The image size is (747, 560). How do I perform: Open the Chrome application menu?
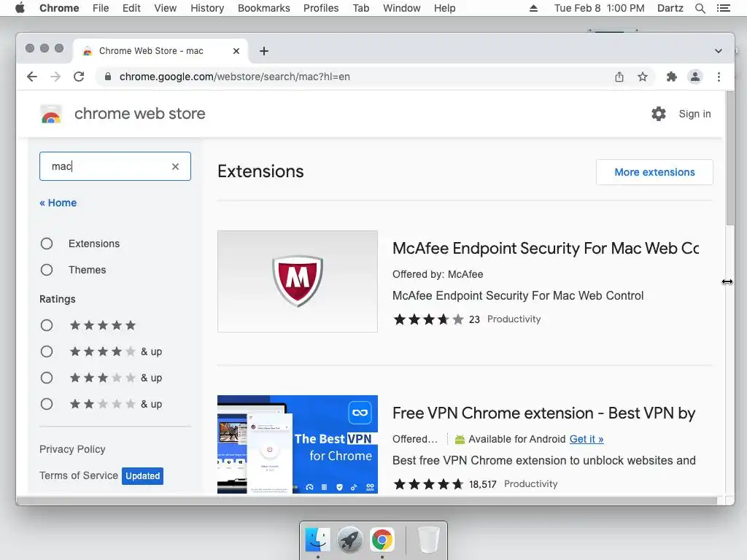coord(59,8)
